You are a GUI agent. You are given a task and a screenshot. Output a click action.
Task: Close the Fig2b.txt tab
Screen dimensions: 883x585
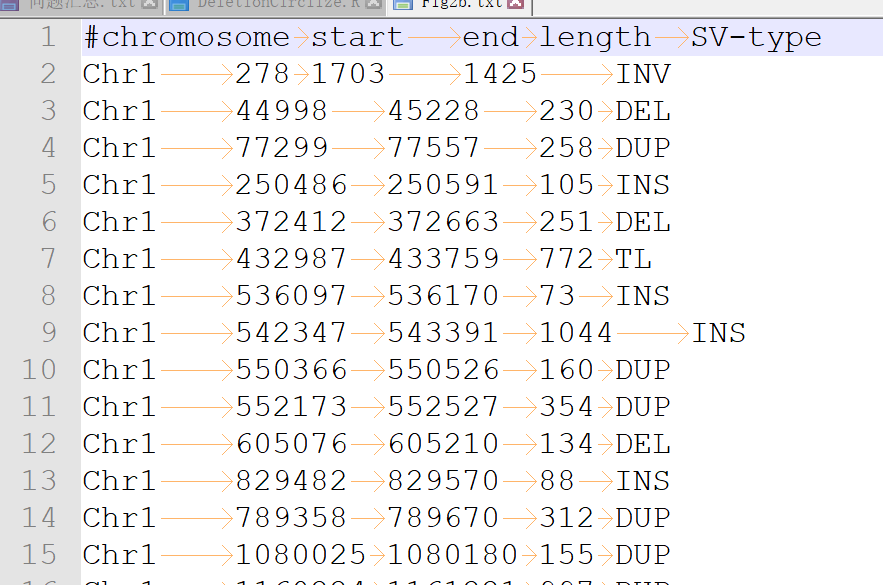516,4
